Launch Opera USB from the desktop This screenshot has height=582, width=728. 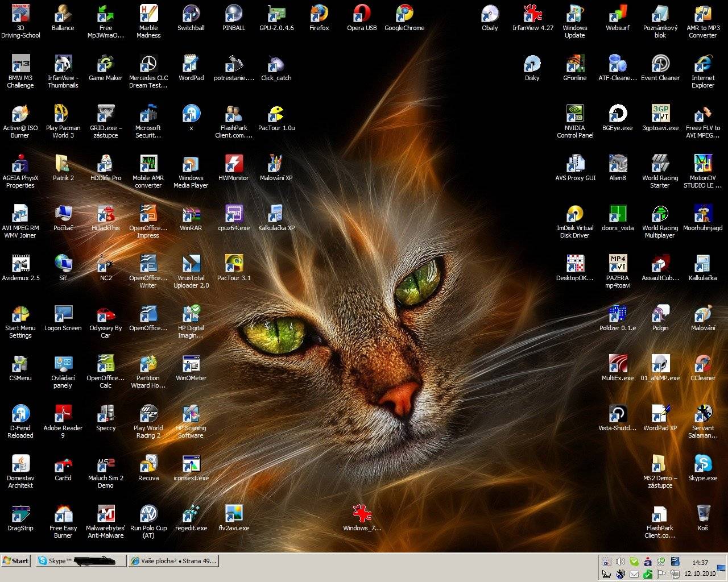point(362,14)
